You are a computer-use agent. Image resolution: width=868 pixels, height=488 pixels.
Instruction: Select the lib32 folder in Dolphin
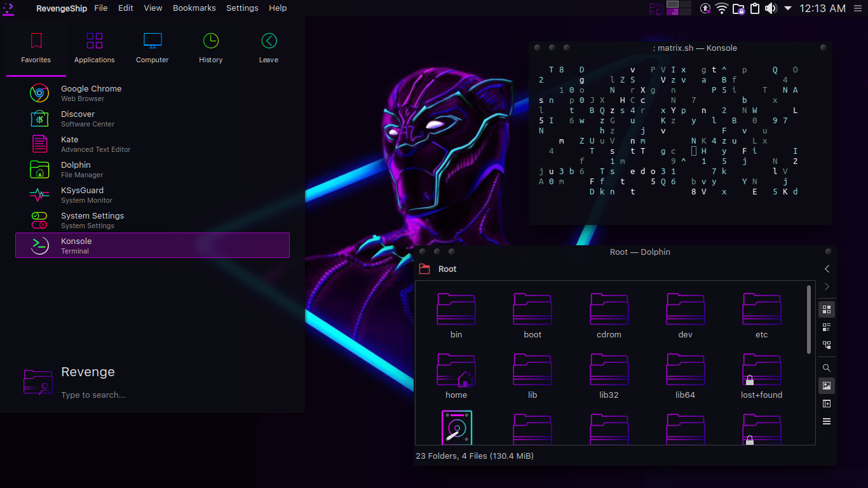(x=609, y=376)
